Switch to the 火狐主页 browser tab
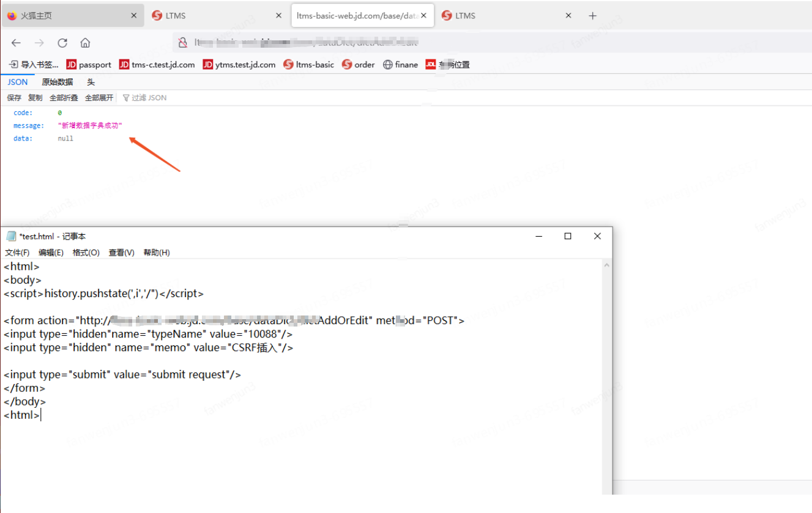This screenshot has width=812, height=513. pos(72,16)
